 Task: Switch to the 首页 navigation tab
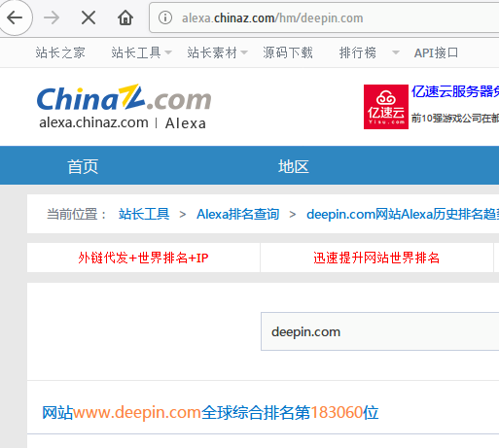[83, 166]
